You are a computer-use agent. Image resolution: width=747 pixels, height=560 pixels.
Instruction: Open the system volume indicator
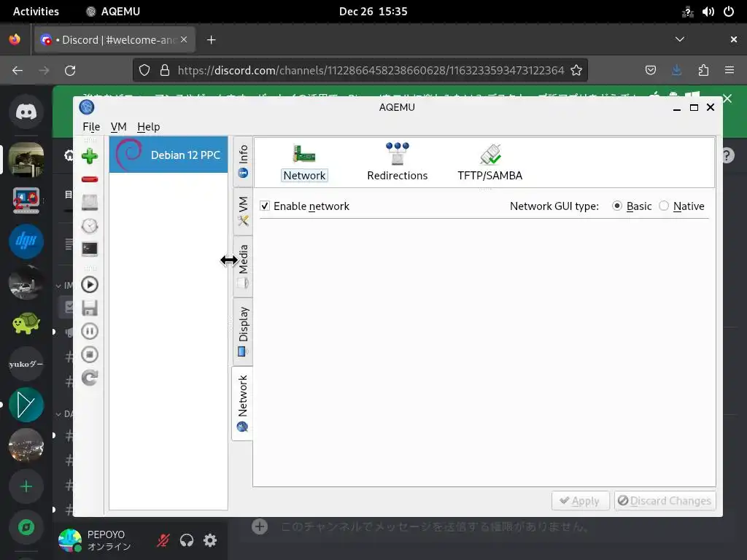(708, 12)
